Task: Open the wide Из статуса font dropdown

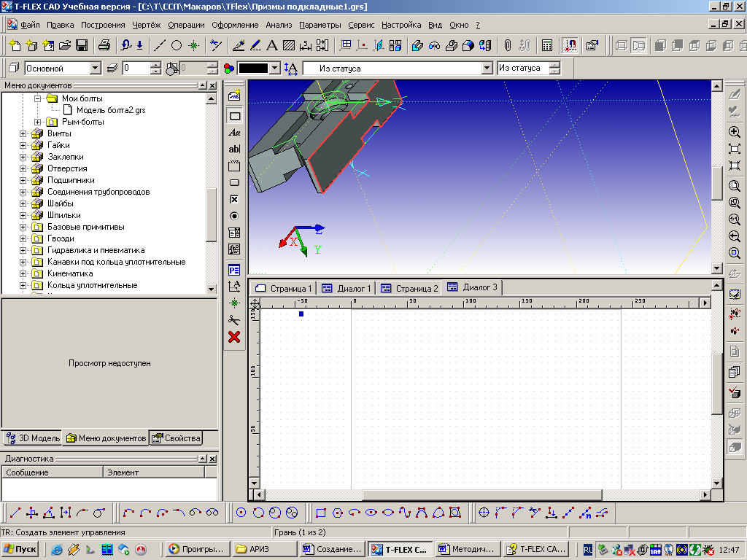Action: 487,68
